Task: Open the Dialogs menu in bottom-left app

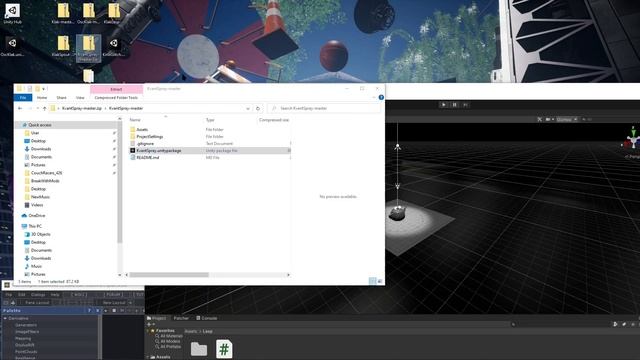Action: coord(38,294)
